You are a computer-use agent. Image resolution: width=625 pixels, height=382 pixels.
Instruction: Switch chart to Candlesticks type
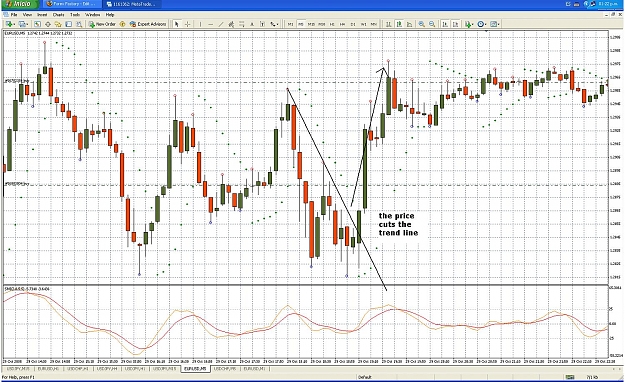pyautogui.click(x=399, y=24)
